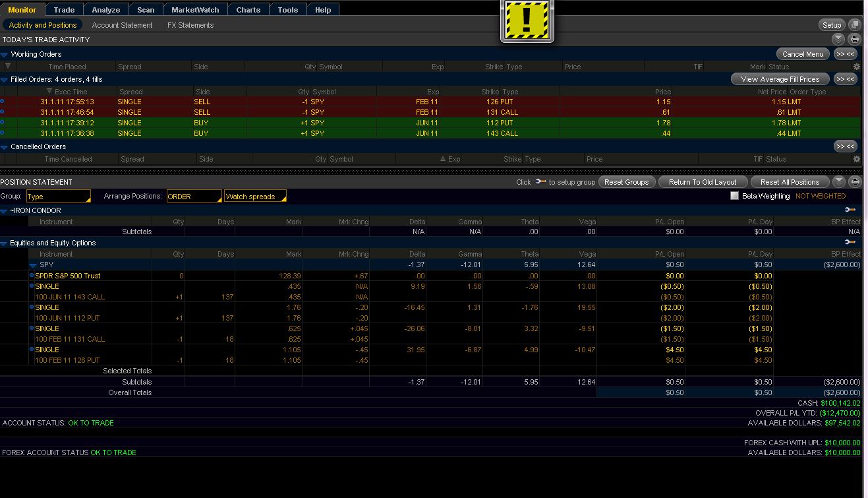Open the Account Statement sub-tab
The width and height of the screenshot is (868, 498).
tap(122, 25)
